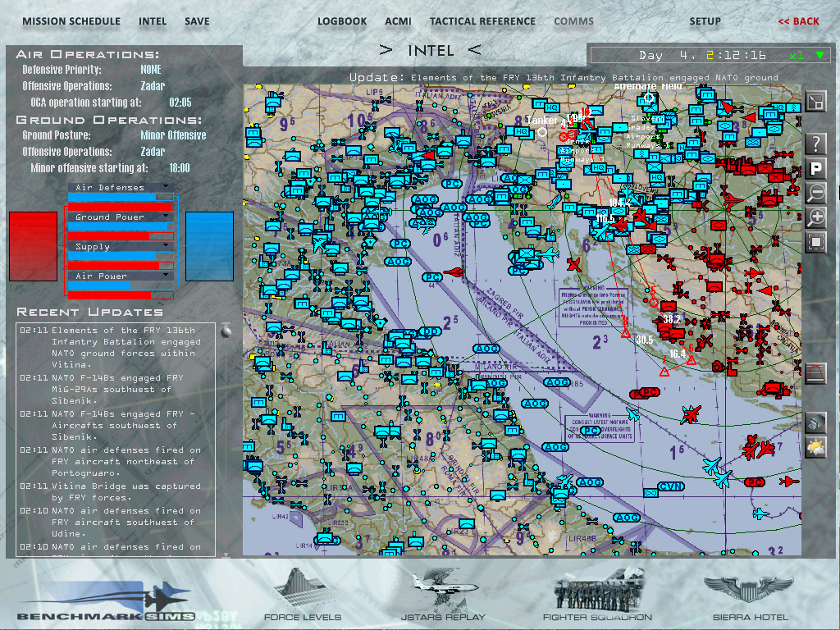Open Tactical Reference

pos(482,21)
